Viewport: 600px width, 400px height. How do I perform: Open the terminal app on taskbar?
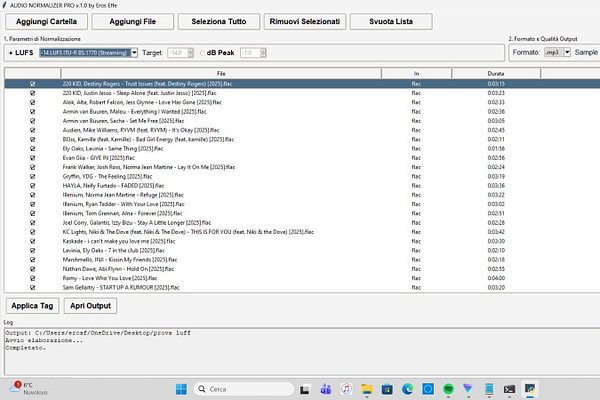click(x=509, y=389)
